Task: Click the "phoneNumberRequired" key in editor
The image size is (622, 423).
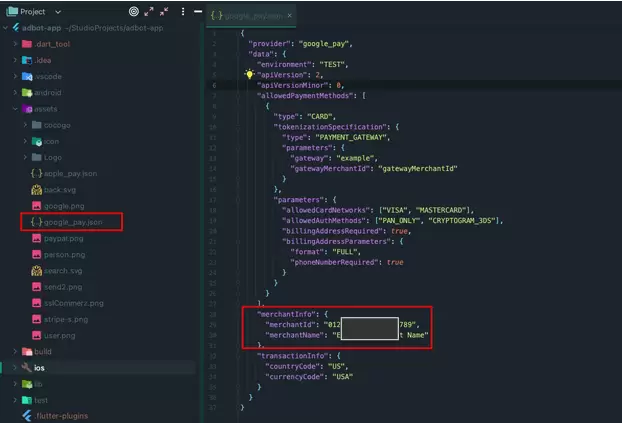Action: point(334,262)
